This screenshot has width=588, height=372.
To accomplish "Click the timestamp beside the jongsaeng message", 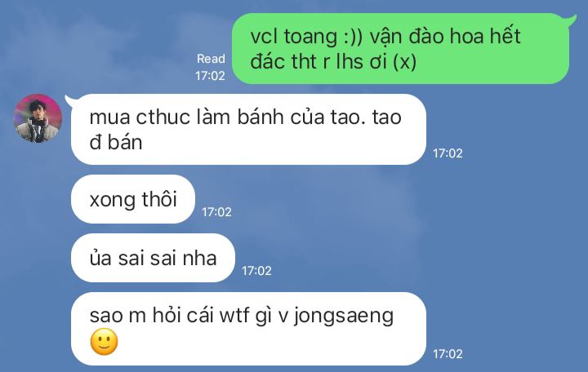I will click(448, 354).
